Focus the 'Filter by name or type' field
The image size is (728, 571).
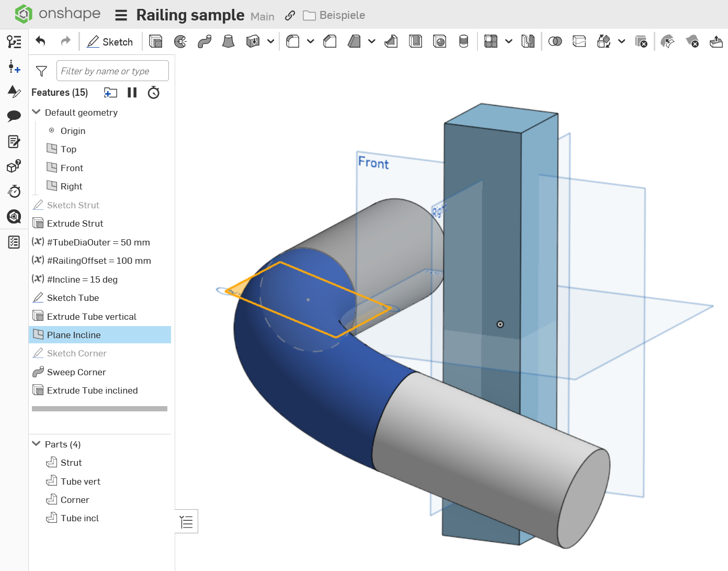(x=112, y=71)
